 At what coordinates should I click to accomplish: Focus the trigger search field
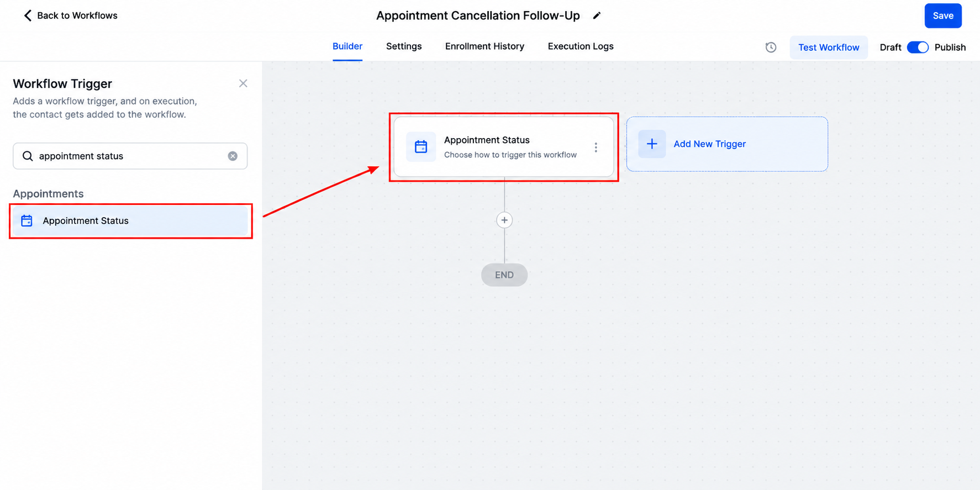[130, 156]
